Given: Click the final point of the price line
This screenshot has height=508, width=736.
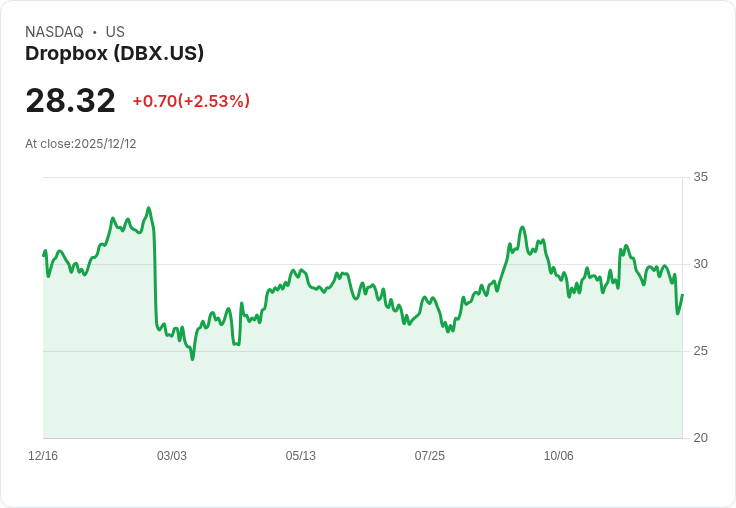Looking at the screenshot, I should coord(682,295).
